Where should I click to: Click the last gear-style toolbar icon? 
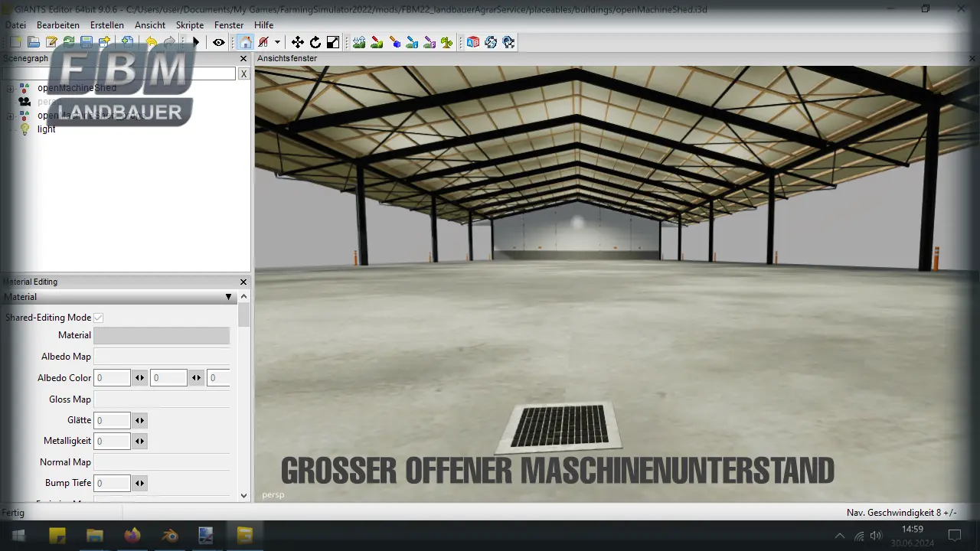(508, 42)
